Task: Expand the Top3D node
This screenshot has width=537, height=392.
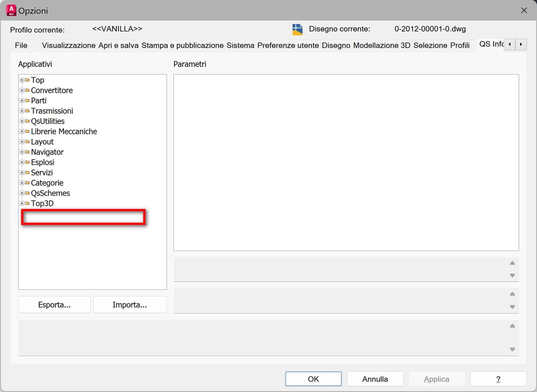Action: coord(22,203)
